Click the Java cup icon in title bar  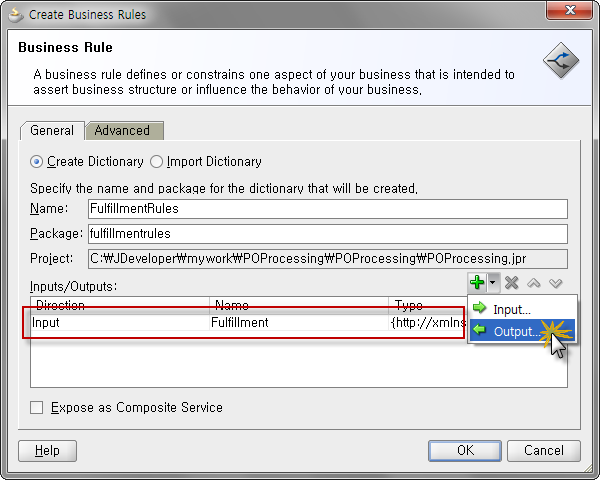click(16, 15)
